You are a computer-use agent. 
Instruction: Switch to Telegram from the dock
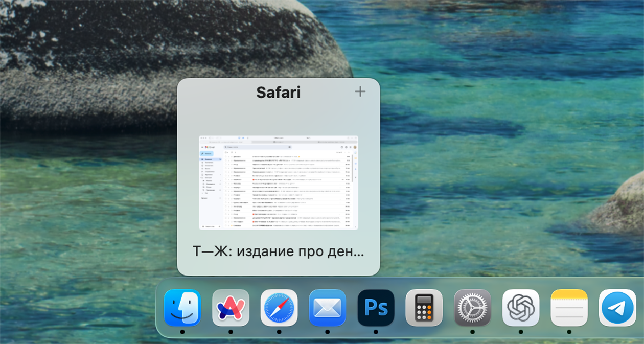617,308
